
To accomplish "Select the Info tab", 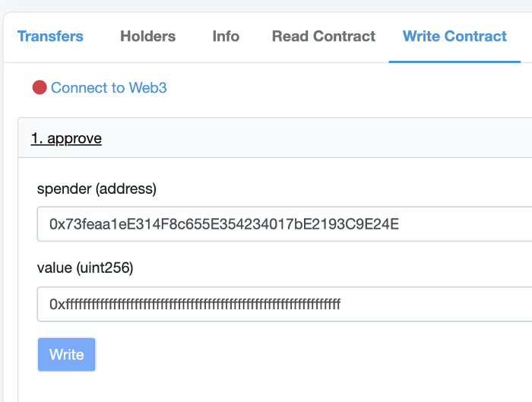I will [226, 36].
